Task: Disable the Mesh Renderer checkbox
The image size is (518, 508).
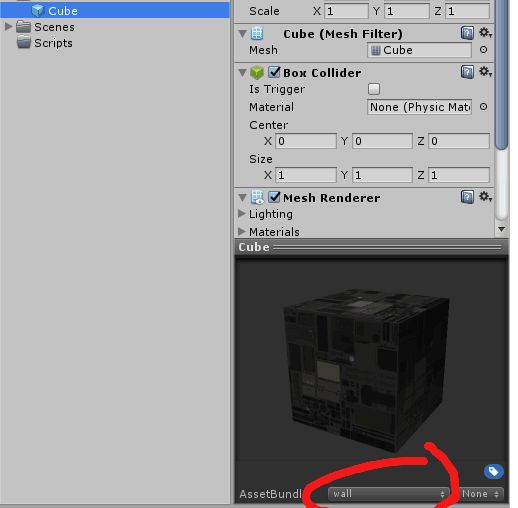Action: [x=274, y=197]
